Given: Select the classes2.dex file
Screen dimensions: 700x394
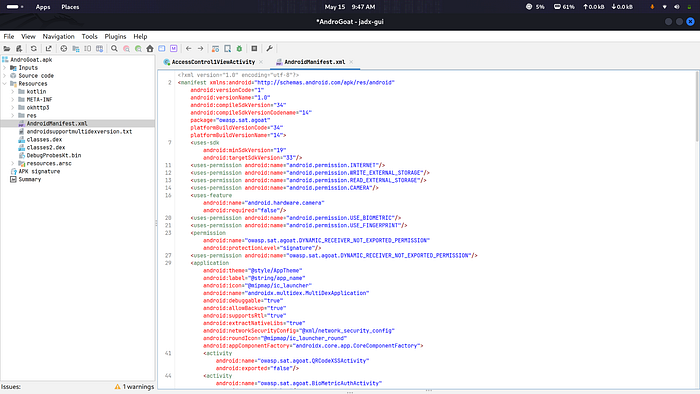Looking at the screenshot, I should pos(46,147).
